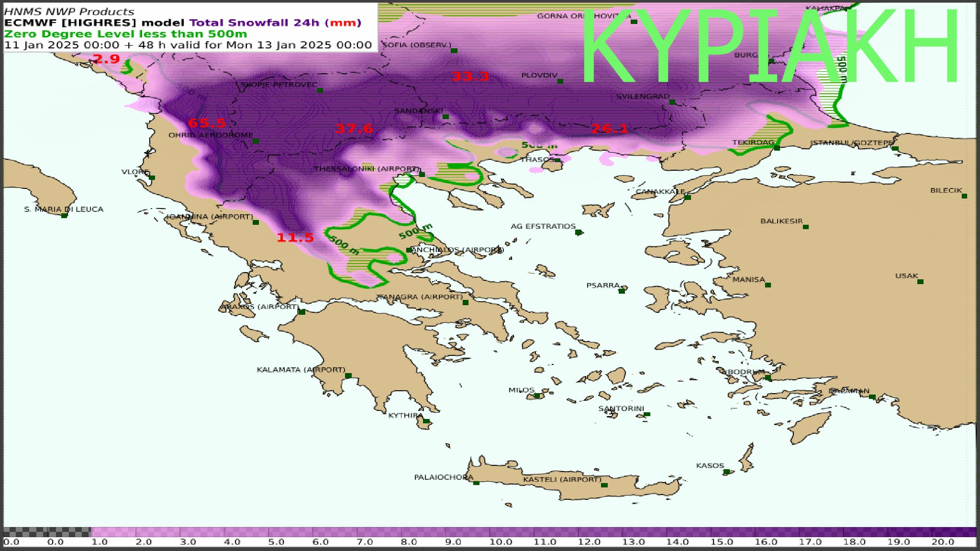
Task: Click the 33.3 snowfall value label
Action: pos(470,76)
